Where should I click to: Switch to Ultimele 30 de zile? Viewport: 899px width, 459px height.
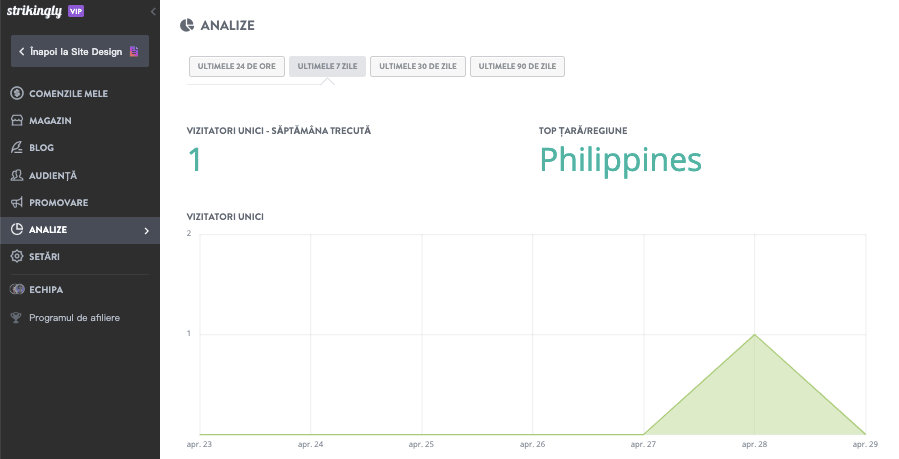click(x=417, y=67)
